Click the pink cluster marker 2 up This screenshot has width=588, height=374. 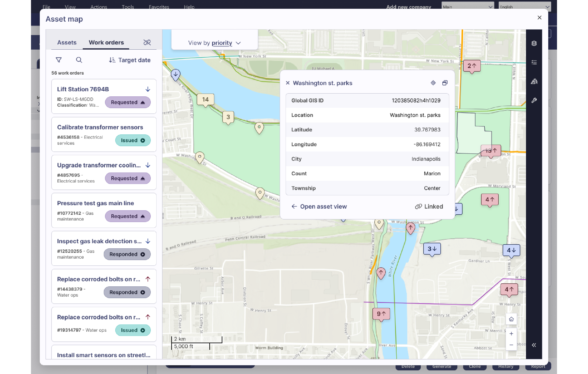472,66
